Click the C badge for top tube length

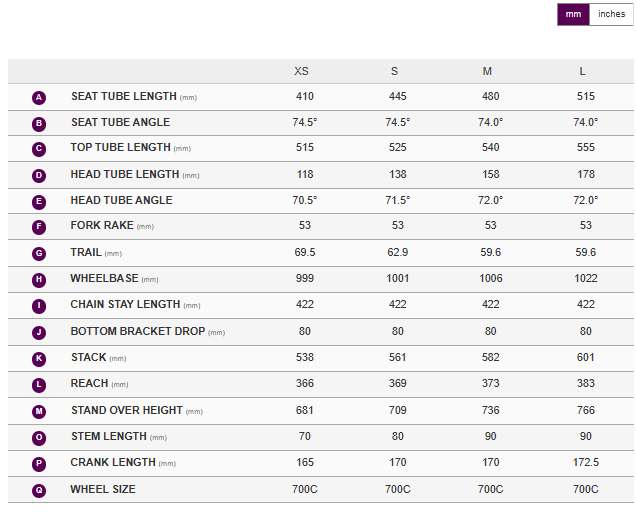(39, 149)
